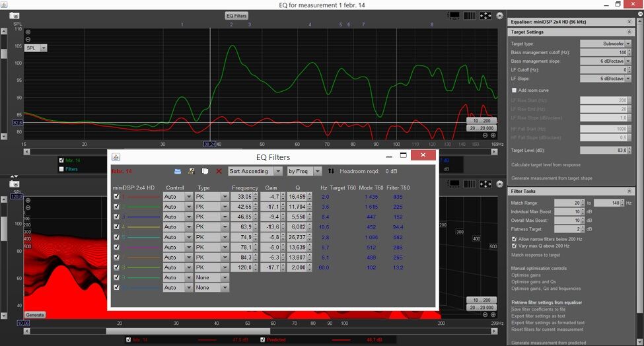The image size is (644, 346).
Task: Copy filters icon in EQ Filters toolbar
Action: click(205, 171)
